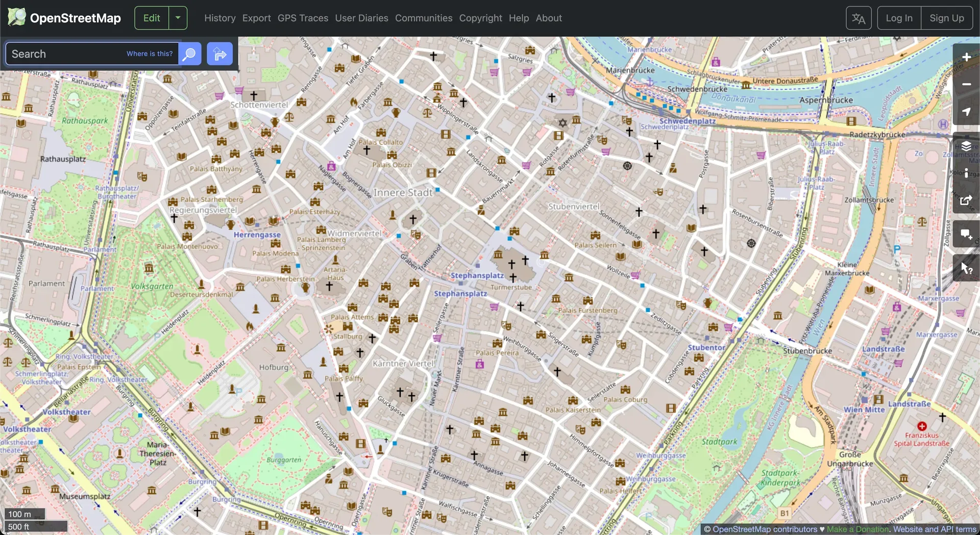Open the Add a Note icon
This screenshot has width=980, height=535.
[966, 234]
